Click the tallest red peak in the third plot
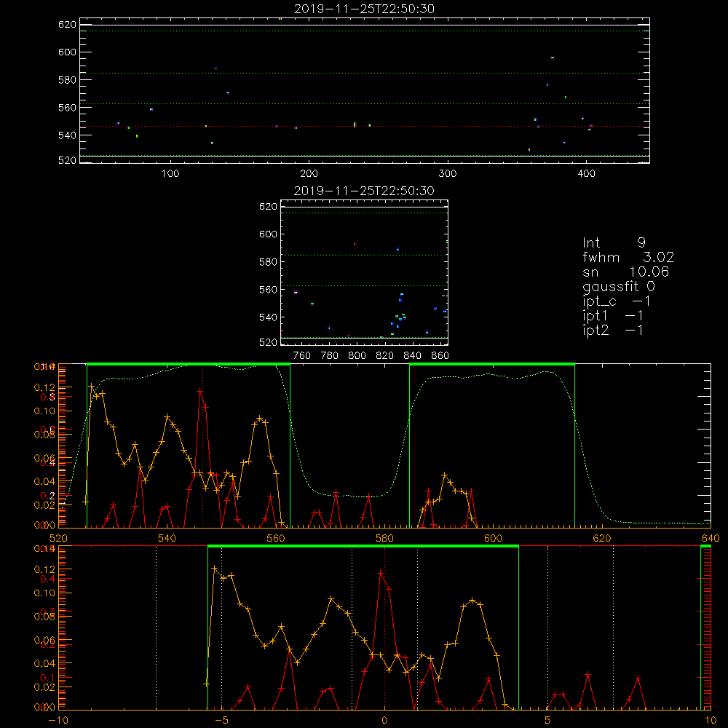Image resolution: width=728 pixels, height=728 pixels. point(200,392)
